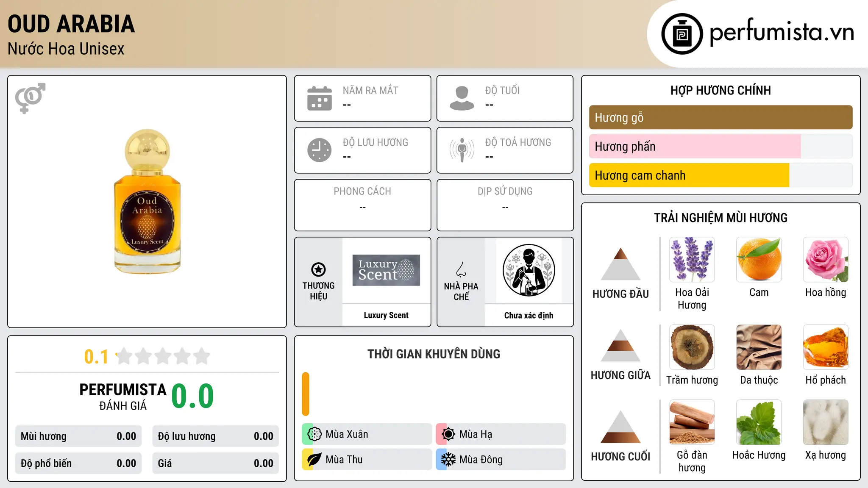The height and width of the screenshot is (488, 868).
Task: Select the Mùa Hạ season label
Action: [476, 434]
